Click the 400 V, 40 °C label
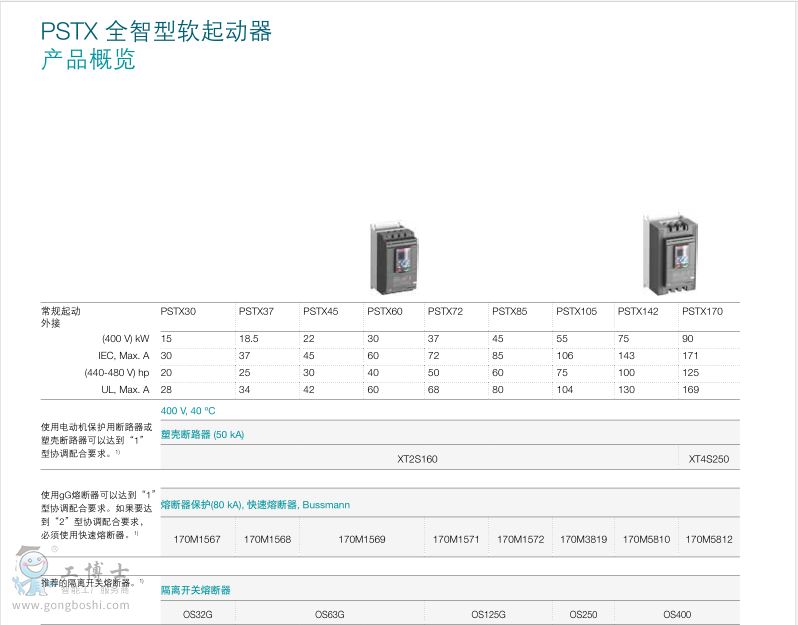 (188, 410)
